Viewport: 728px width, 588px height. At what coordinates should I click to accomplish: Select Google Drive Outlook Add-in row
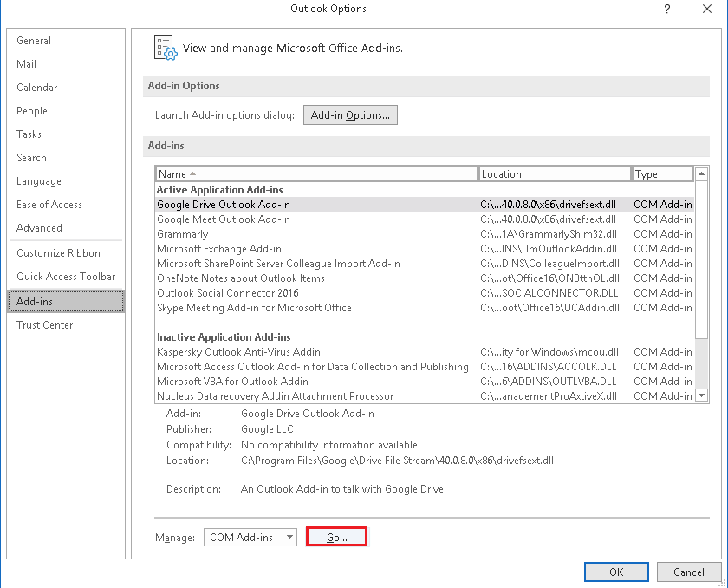425,205
